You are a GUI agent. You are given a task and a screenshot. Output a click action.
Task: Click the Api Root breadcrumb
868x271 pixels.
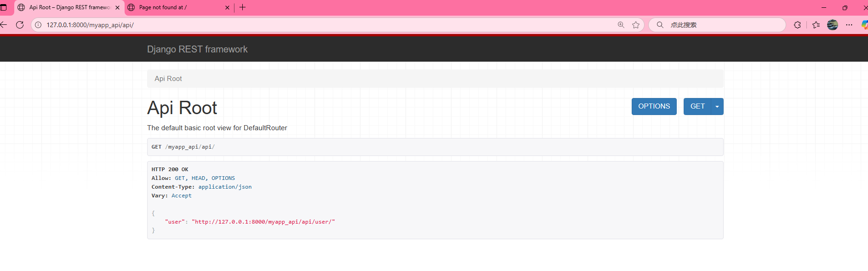168,79
